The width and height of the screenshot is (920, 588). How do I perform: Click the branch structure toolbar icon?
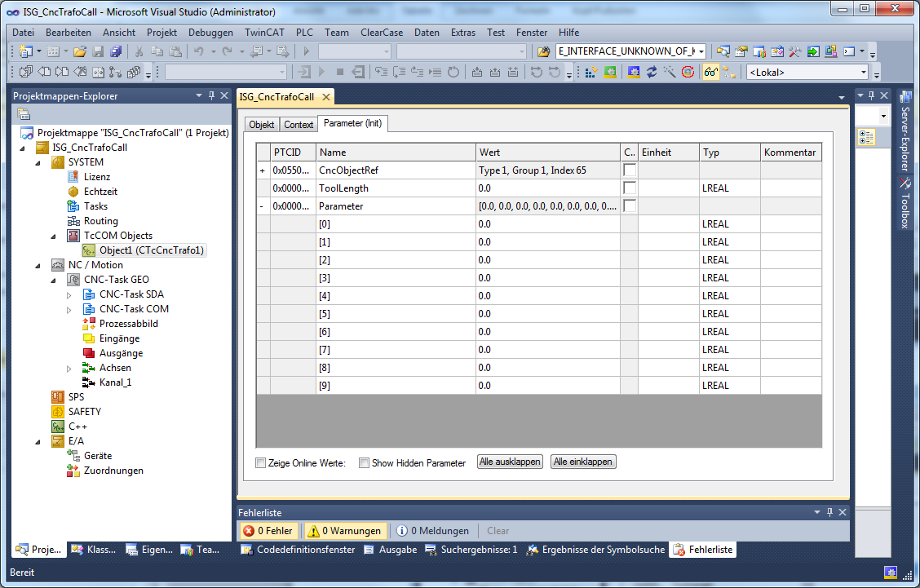(x=115, y=73)
